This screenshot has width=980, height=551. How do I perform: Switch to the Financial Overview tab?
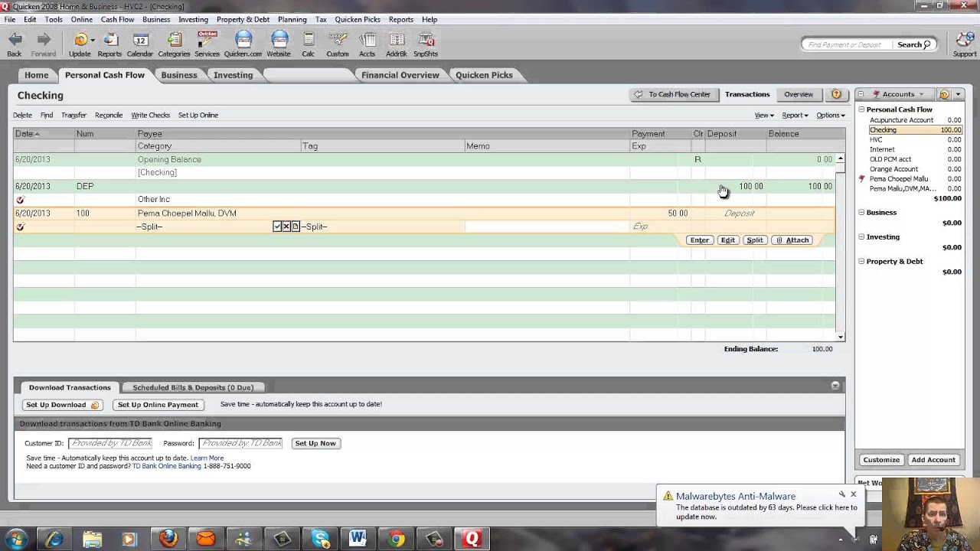[400, 75]
